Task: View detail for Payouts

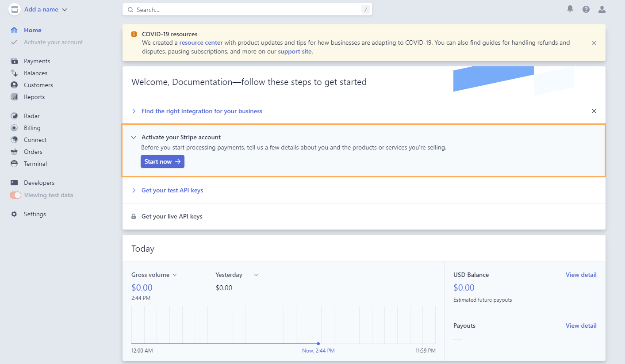Action: 581,326
